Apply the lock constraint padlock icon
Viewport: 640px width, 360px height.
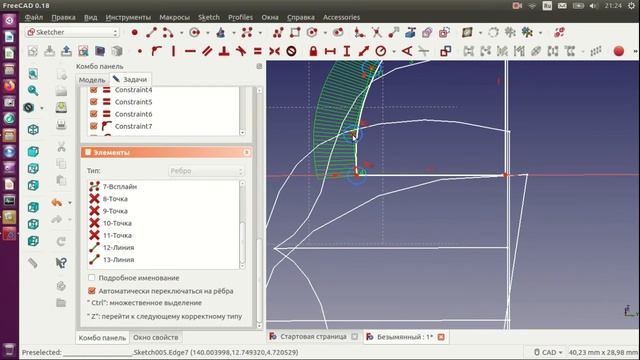click(x=313, y=51)
